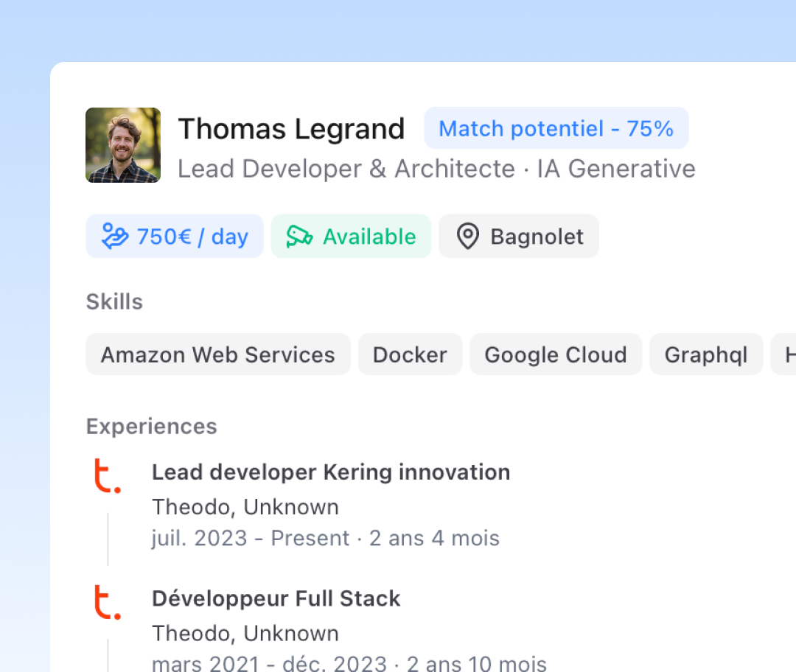The image size is (796, 672).
Task: Click the Available status label
Action: [369, 237]
